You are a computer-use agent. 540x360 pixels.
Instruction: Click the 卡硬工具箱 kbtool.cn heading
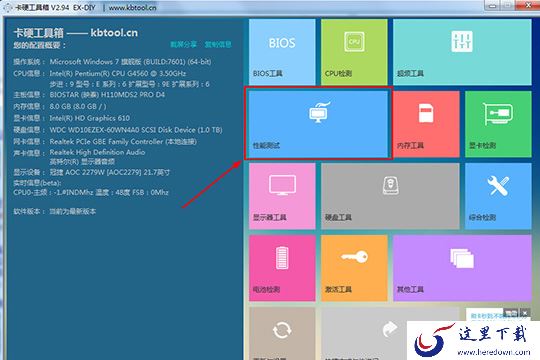75,33
